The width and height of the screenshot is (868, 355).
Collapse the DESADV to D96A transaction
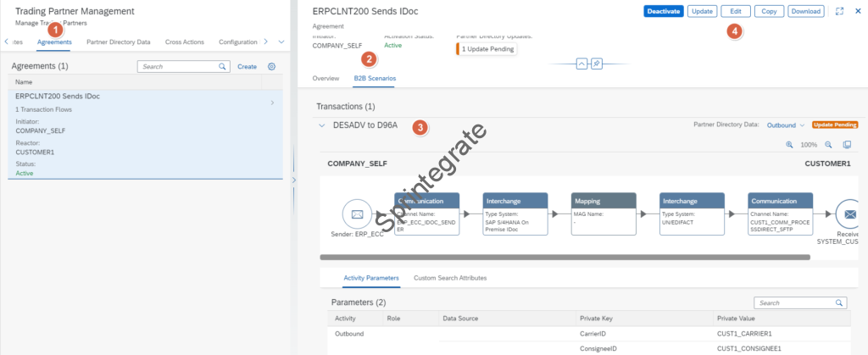[321, 125]
